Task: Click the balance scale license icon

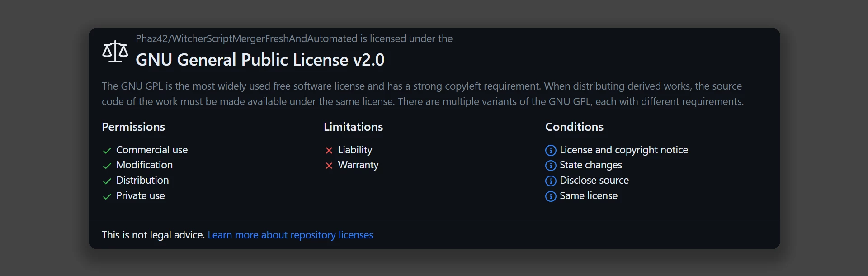Action: [x=115, y=51]
